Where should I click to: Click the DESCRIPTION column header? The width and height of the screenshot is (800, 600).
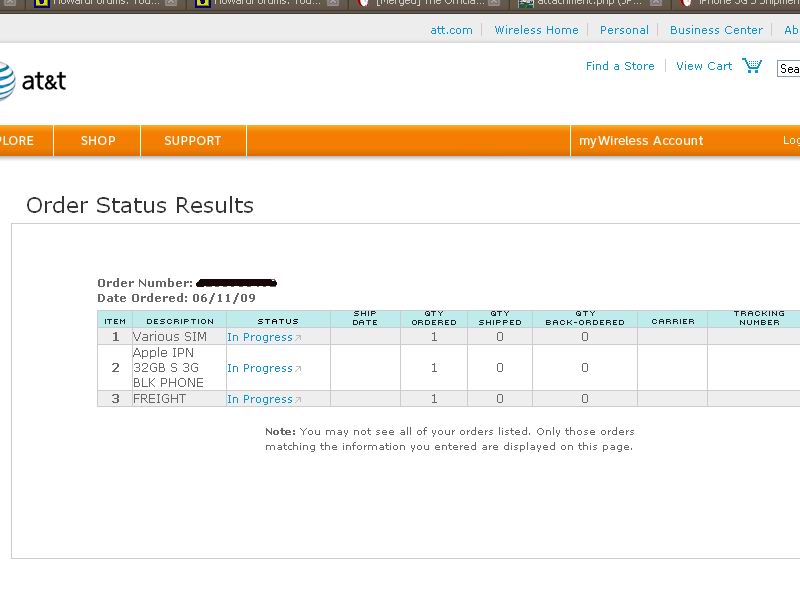[180, 321]
